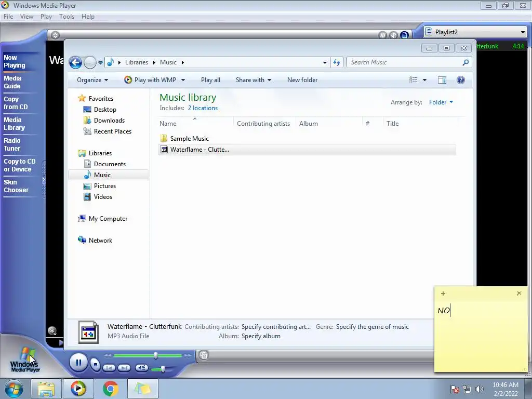532x399 pixels.
Task: Open the Play menu
Action: pos(46,17)
